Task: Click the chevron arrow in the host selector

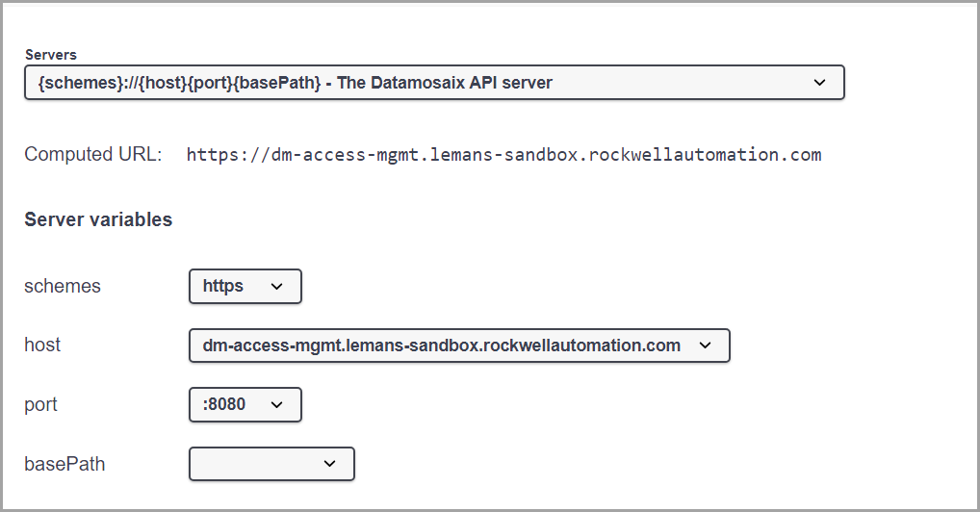Action: click(x=705, y=346)
